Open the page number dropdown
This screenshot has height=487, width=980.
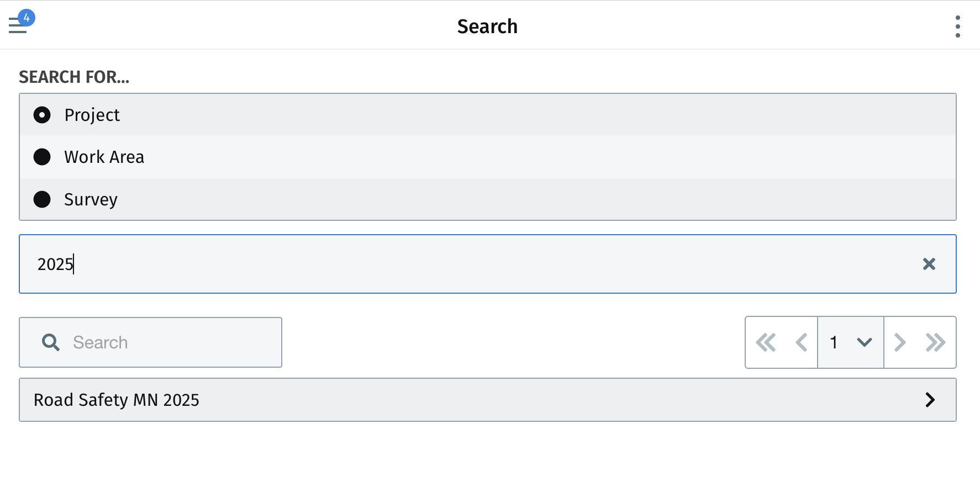(x=851, y=342)
